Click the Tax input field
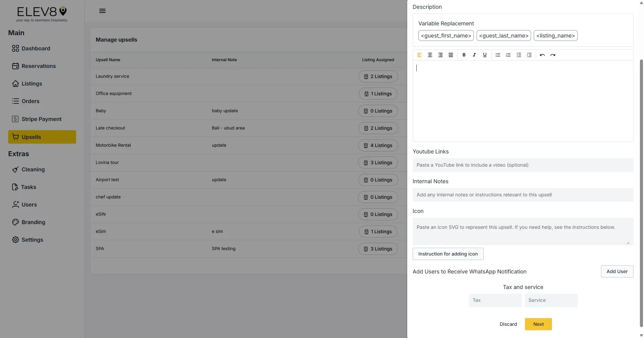644x338 pixels. point(495,300)
